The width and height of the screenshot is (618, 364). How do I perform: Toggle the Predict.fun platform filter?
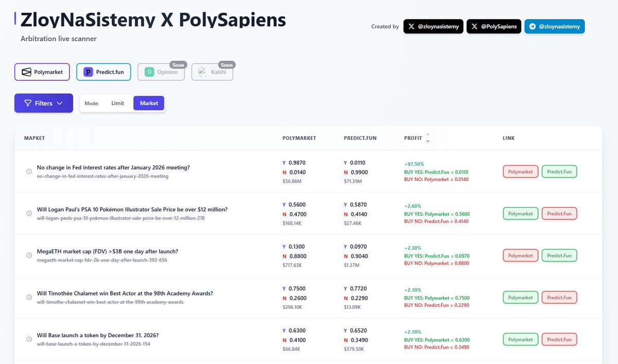104,72
